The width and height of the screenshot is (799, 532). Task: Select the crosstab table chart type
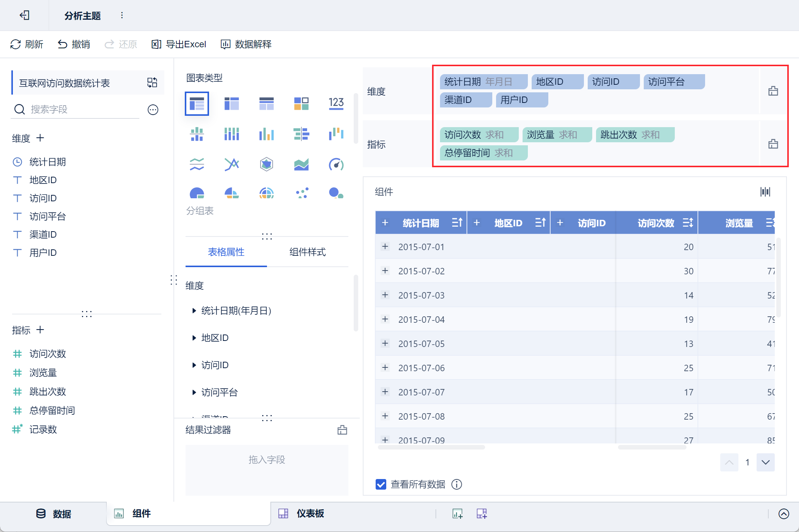pos(231,103)
